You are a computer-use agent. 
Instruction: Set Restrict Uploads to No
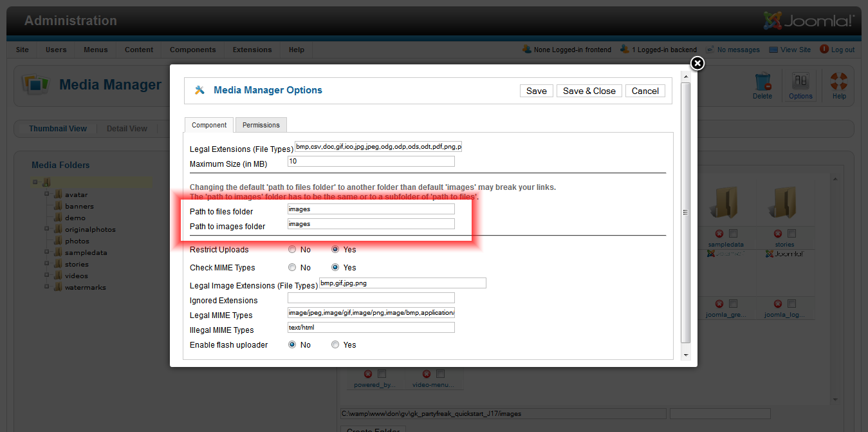(293, 250)
